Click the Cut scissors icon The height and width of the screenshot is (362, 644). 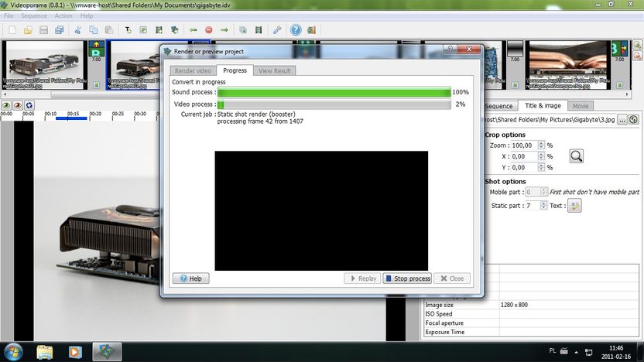tap(77, 30)
